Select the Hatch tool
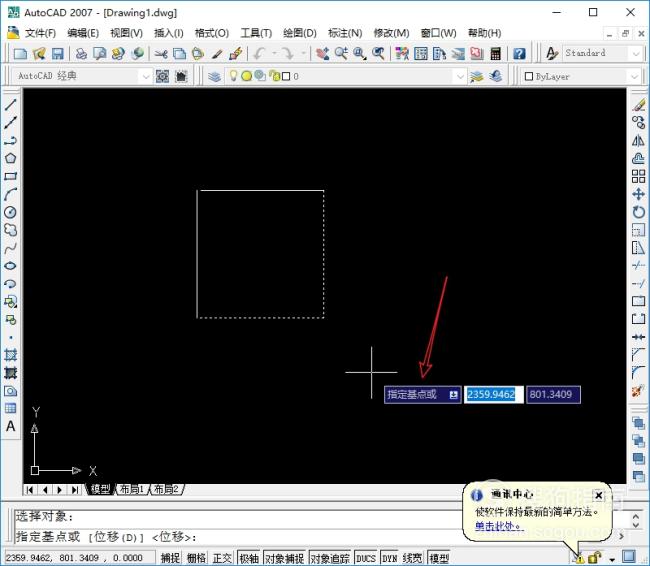Screen dimensions: 650x566 (x=10, y=355)
